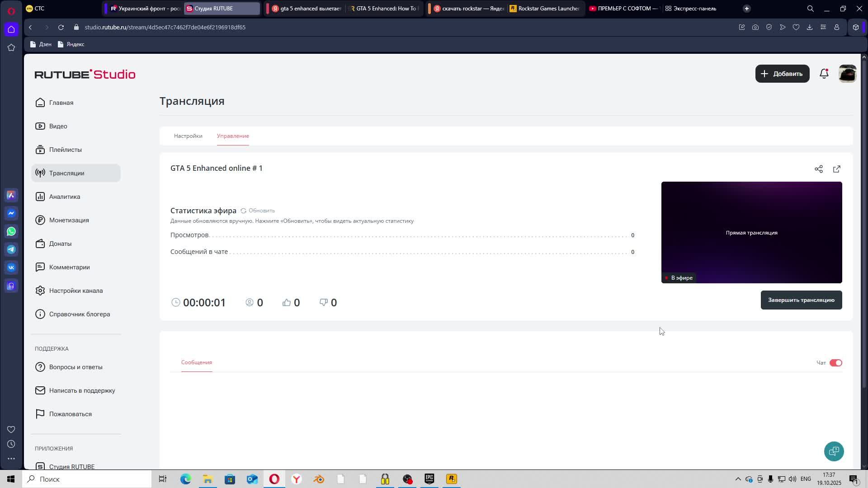
Task: Expand the Добавить menu button
Action: tap(782, 74)
